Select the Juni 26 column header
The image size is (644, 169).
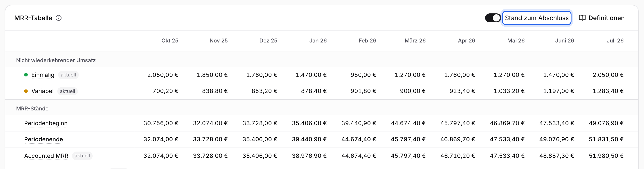(x=565, y=41)
